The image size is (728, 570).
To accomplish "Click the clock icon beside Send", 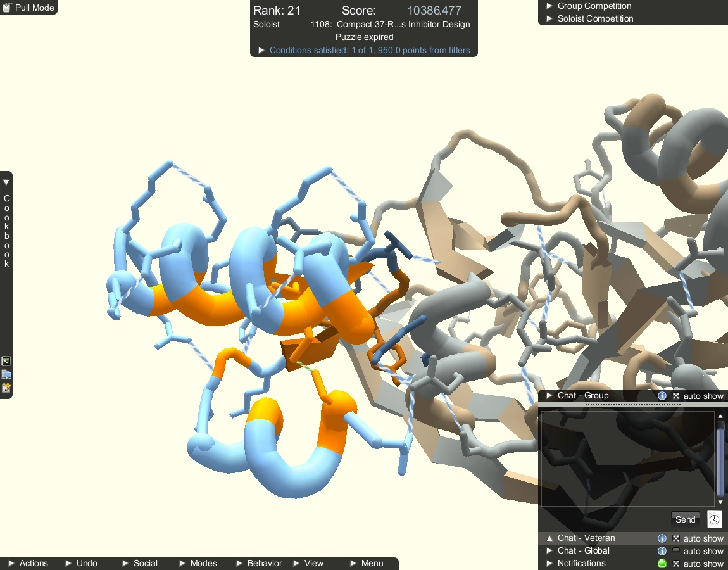I will (714, 519).
